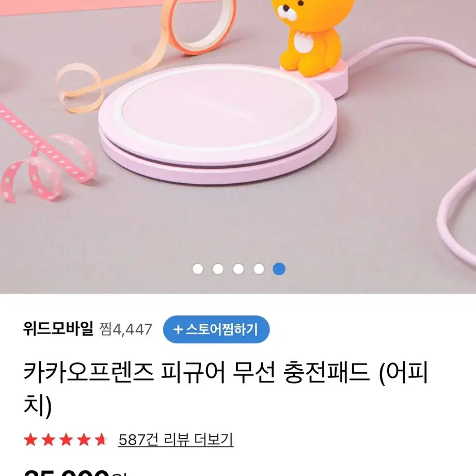The image size is (476, 476).
Task: Tap the fourth red rating star
Action: (84, 439)
